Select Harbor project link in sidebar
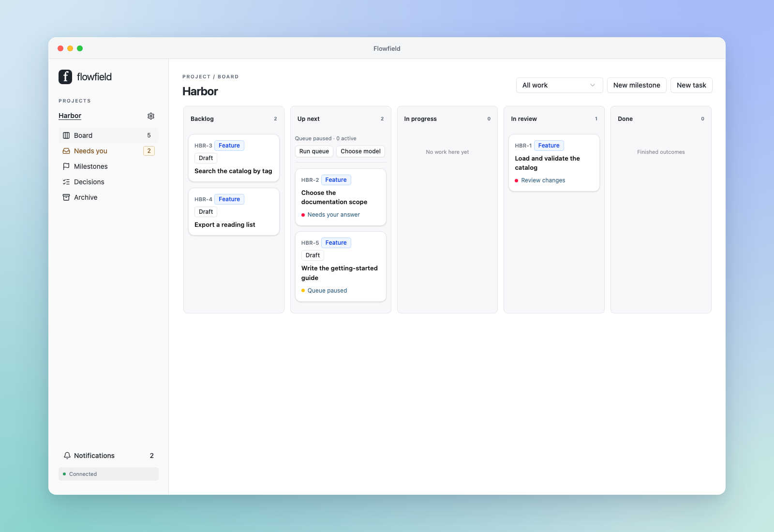This screenshot has height=532, width=774. [x=70, y=116]
